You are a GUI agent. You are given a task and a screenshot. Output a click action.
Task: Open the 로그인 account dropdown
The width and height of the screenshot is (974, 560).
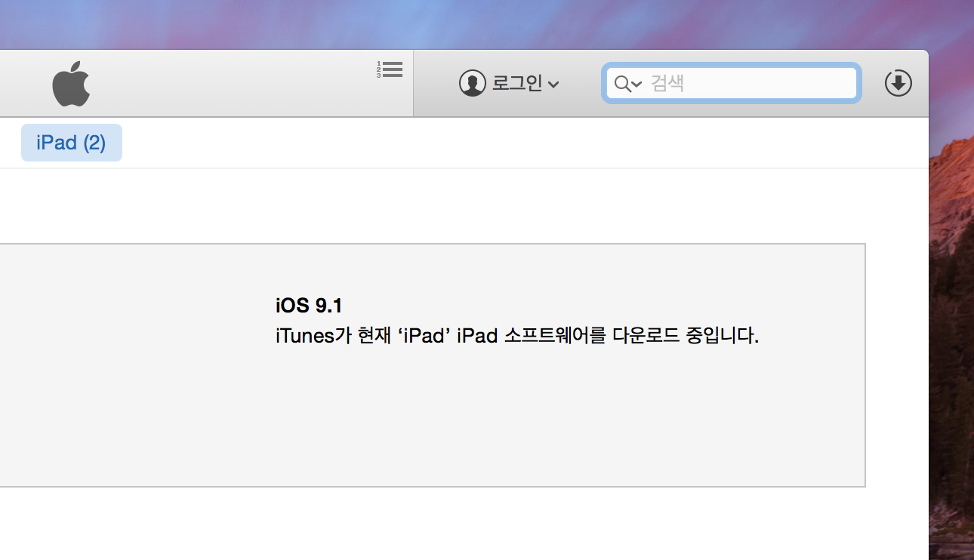coord(525,83)
